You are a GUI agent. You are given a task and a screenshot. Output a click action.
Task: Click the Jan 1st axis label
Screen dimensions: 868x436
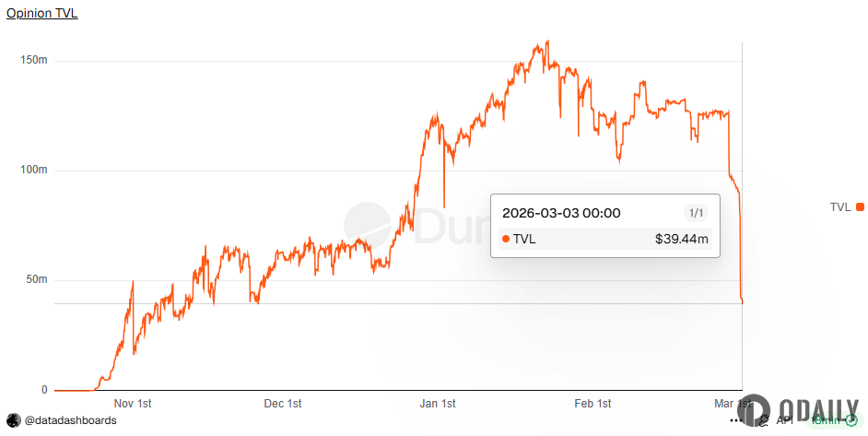pos(438,404)
